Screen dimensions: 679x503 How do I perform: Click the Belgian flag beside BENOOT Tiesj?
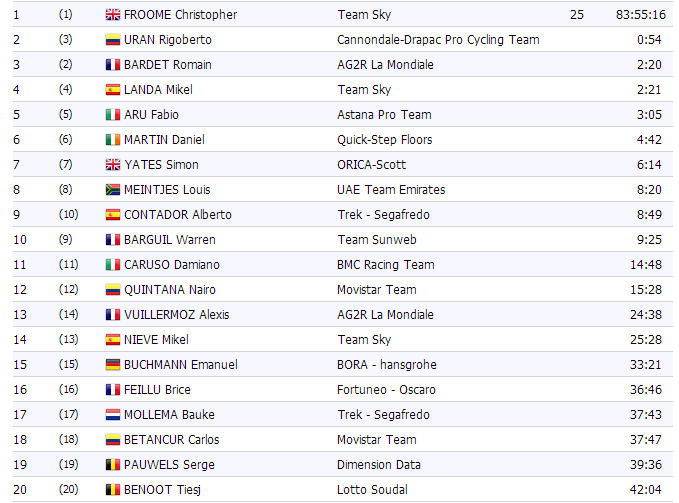113,490
